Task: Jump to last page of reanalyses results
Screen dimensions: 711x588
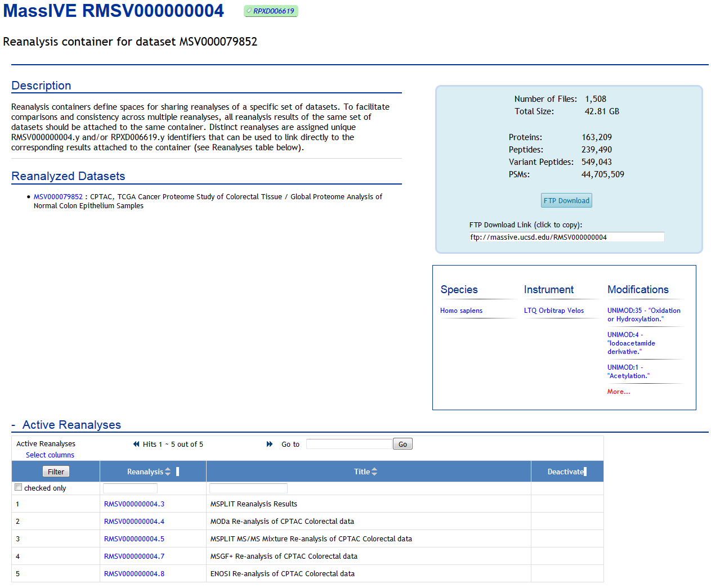Action: click(269, 444)
